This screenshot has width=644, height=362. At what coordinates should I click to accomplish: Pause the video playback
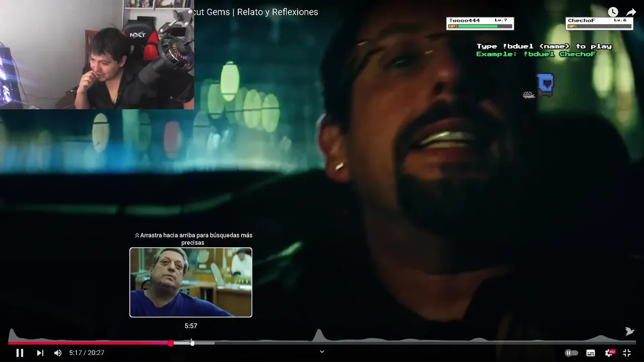20,353
